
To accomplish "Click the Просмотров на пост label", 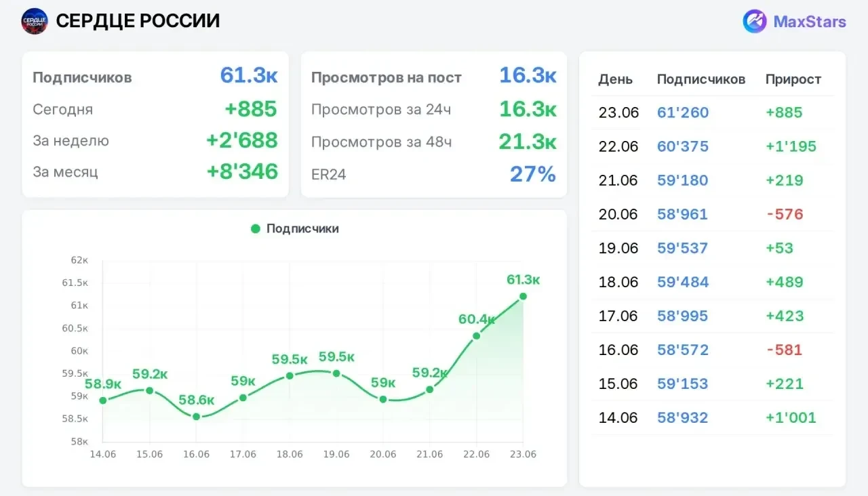I will click(387, 78).
